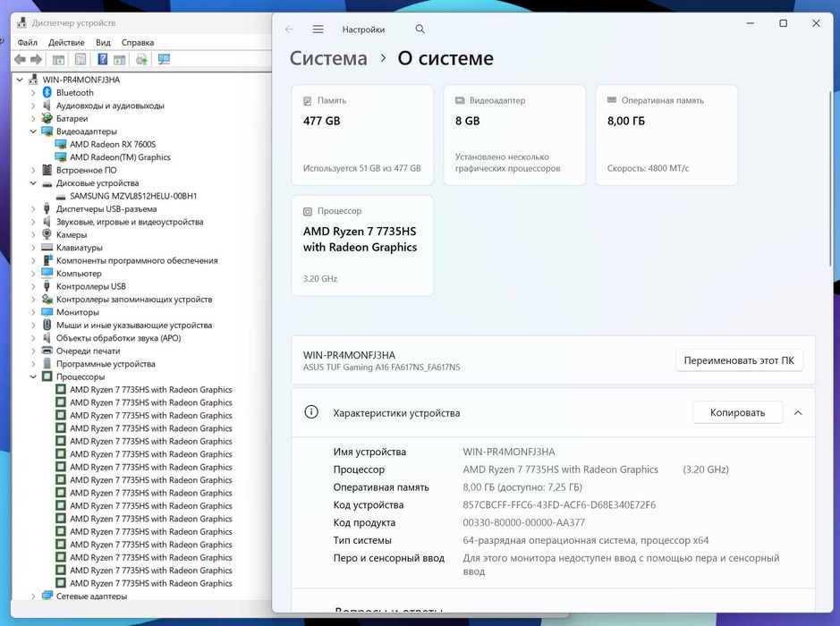Click the Show/Hide action pane toolbar icon
The height and width of the screenshot is (626, 840).
(120, 59)
